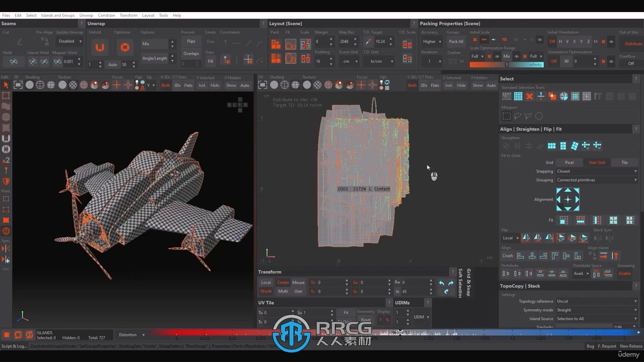Click the Crush align button
Screen dimensions: 644x362
pyautogui.click(x=508, y=256)
